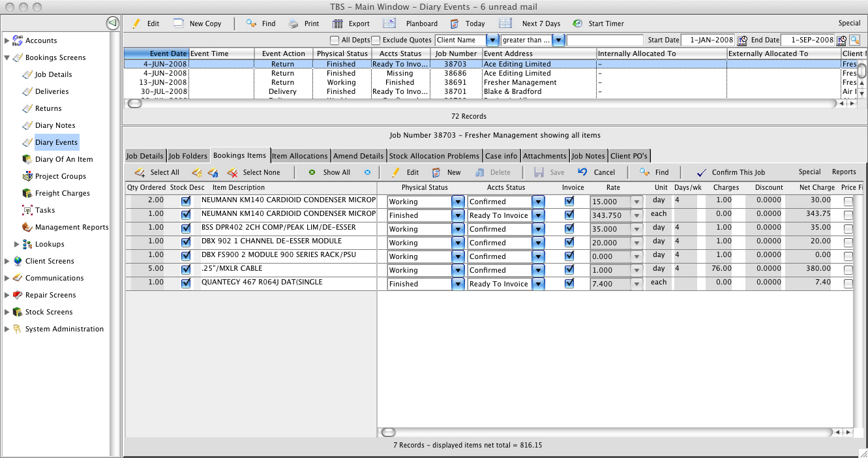Open the Item Allocations tab

300,156
